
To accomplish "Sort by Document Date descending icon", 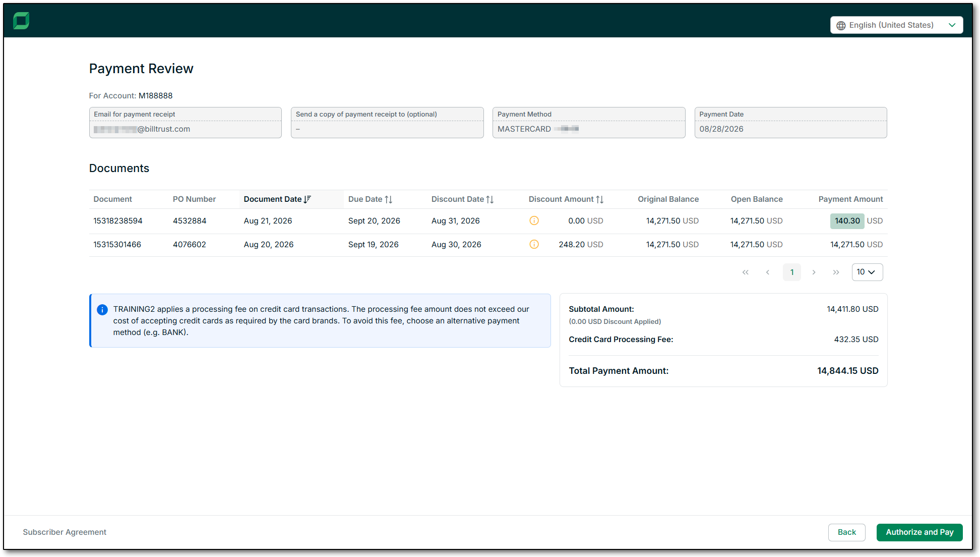I will [x=308, y=199].
